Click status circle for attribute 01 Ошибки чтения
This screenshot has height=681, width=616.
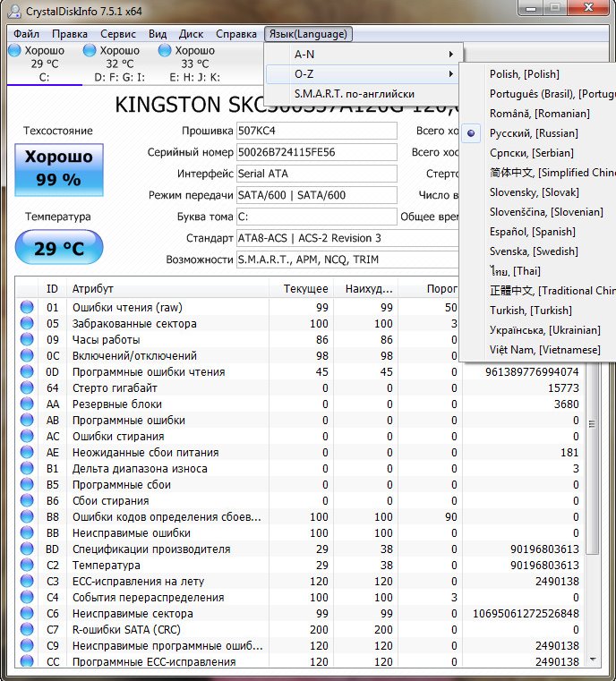[27, 307]
